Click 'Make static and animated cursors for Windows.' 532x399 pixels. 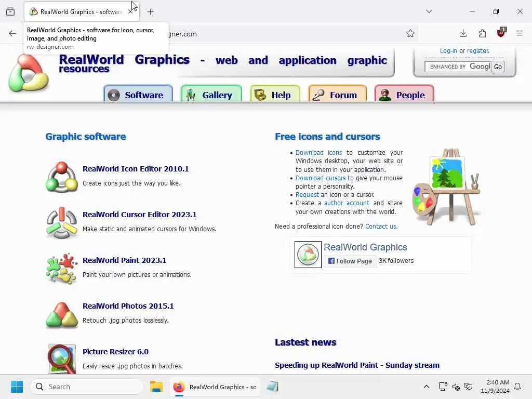[x=149, y=229]
